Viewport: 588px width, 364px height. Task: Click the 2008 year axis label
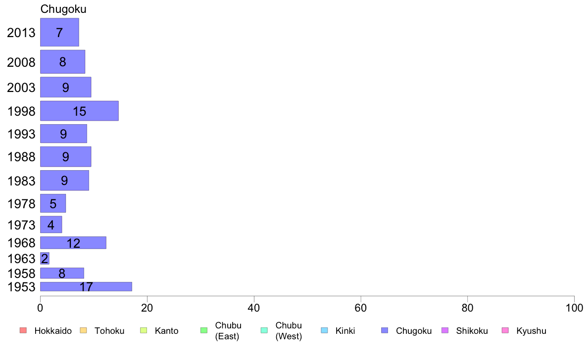(21, 62)
